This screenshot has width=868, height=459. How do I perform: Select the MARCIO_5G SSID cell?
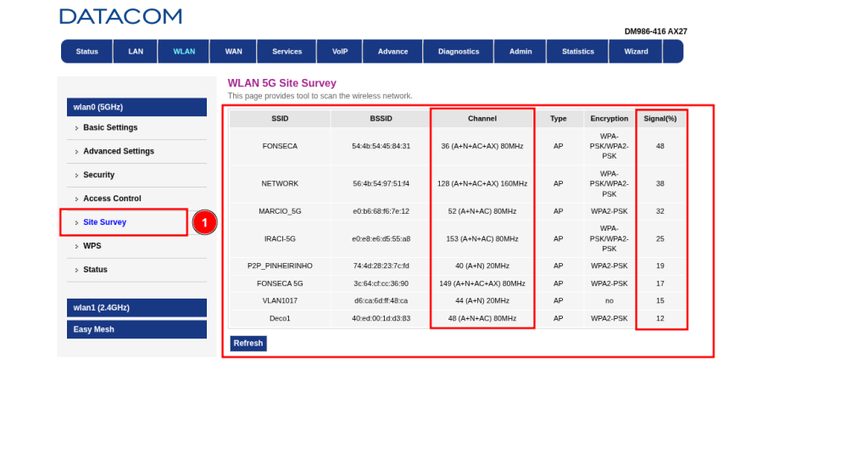pos(280,212)
